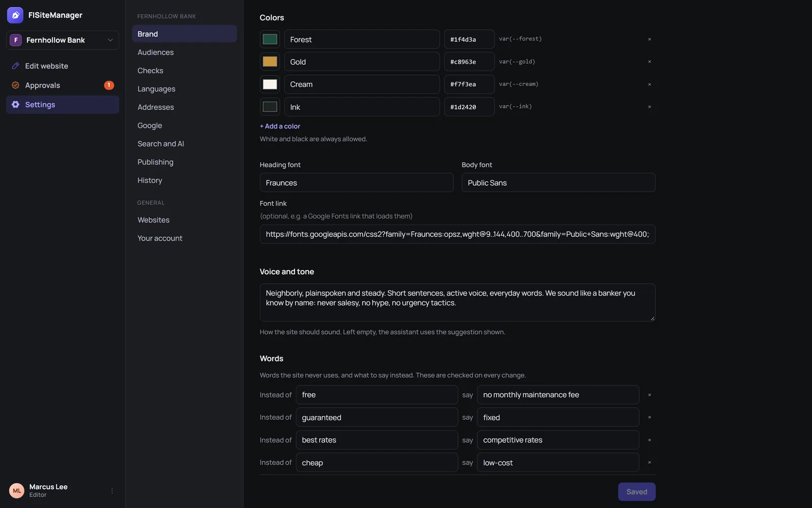812x508 pixels.
Task: Click the Saved button
Action: [x=636, y=492]
